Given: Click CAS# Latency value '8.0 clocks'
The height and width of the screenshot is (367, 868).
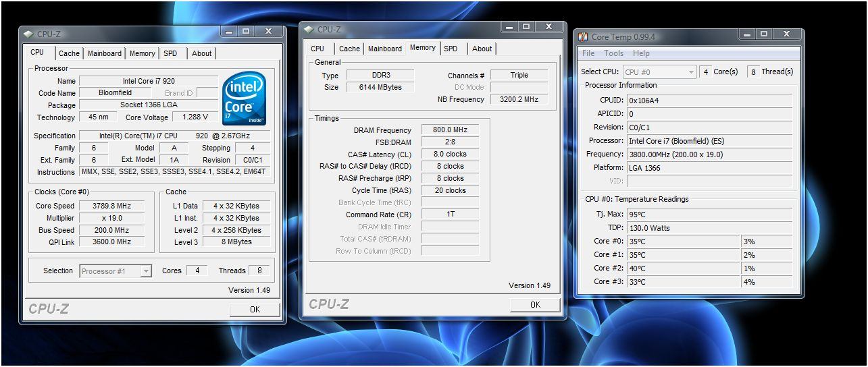Looking at the screenshot, I should point(450,154).
